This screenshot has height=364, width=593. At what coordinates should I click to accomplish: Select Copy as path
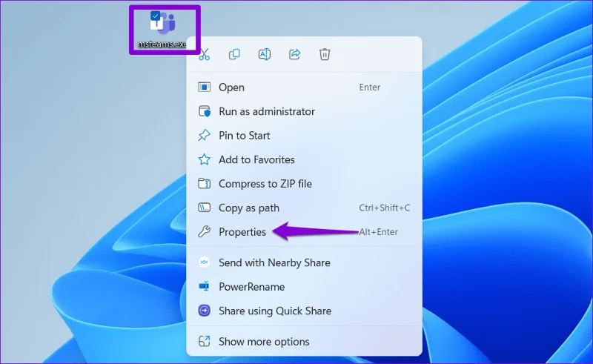pos(305,208)
